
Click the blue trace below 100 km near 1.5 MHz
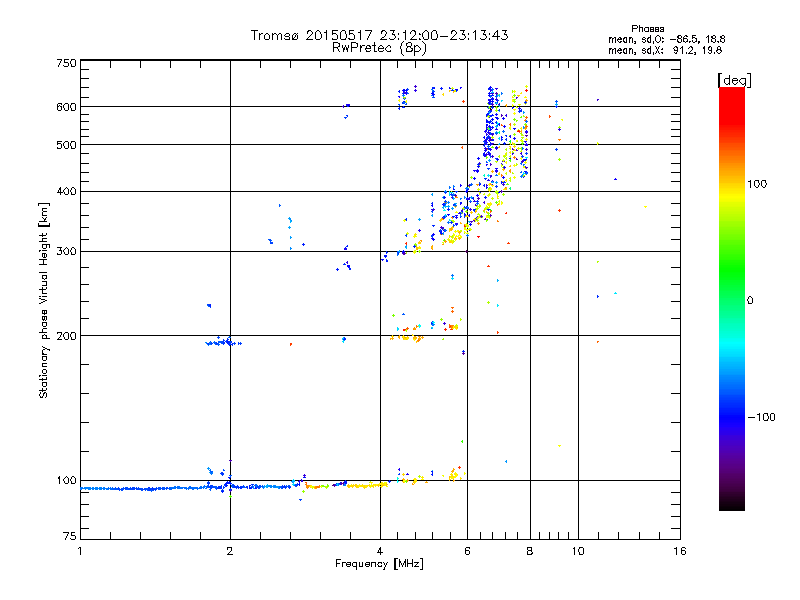pos(150,488)
